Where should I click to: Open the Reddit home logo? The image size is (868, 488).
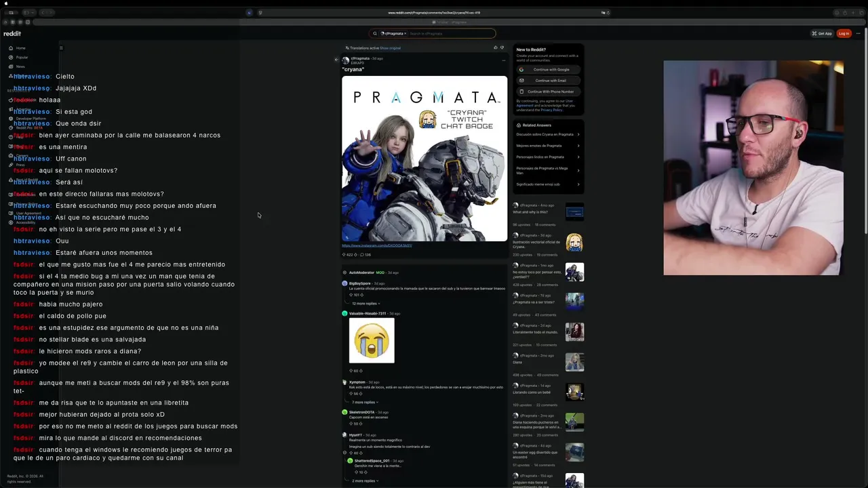(x=12, y=33)
